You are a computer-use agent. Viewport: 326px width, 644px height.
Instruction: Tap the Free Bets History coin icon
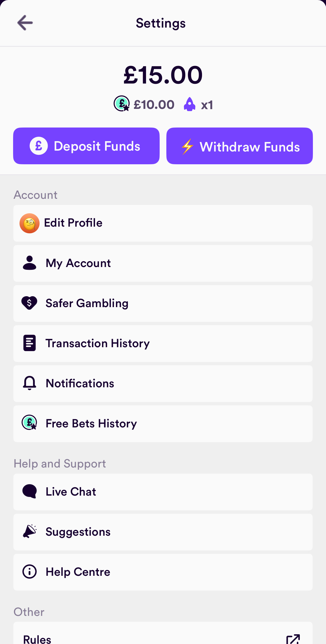(30, 423)
